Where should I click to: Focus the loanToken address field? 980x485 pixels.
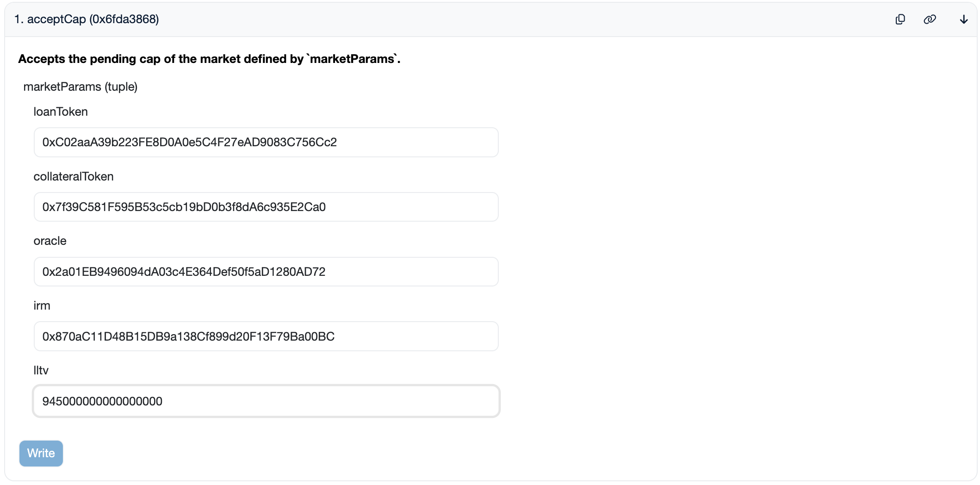(x=266, y=142)
